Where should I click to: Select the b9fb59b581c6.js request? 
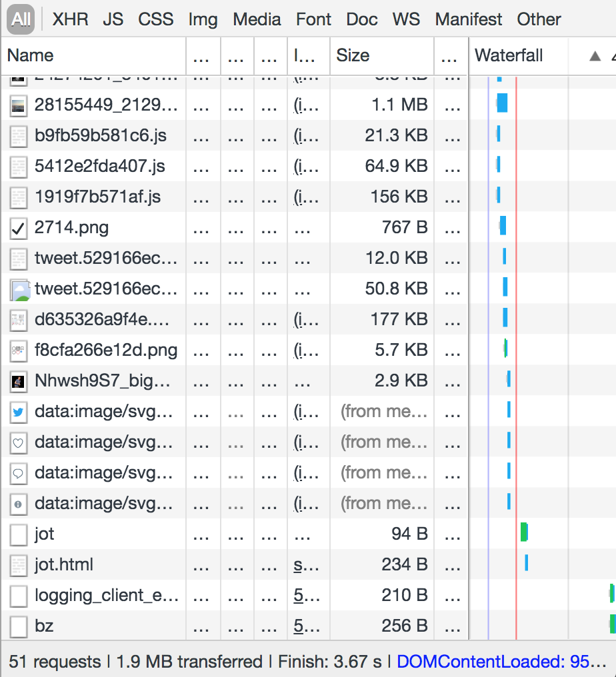[x=101, y=135]
